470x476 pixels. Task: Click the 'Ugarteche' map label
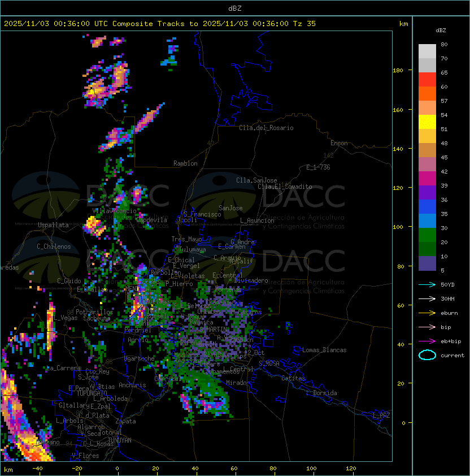tap(140, 358)
